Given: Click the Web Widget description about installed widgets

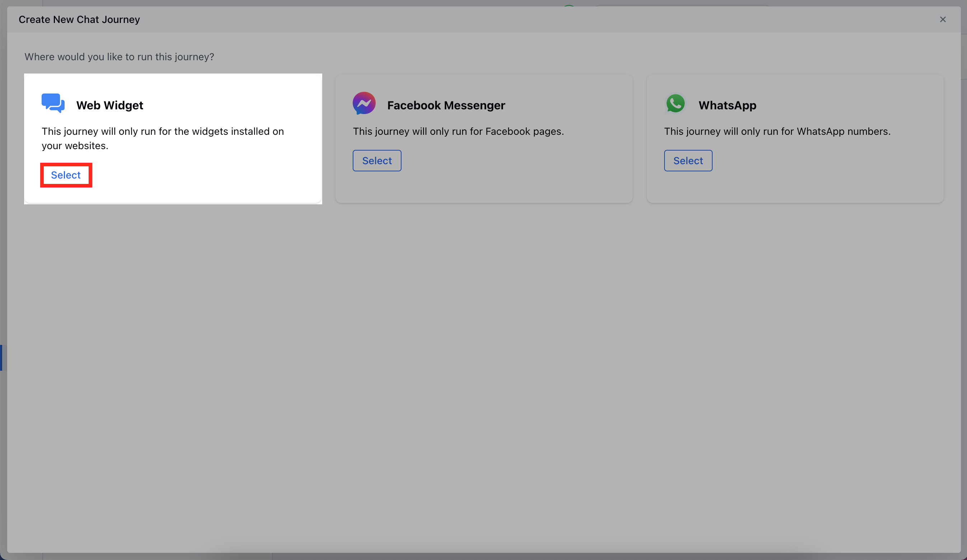Looking at the screenshot, I should [163, 138].
